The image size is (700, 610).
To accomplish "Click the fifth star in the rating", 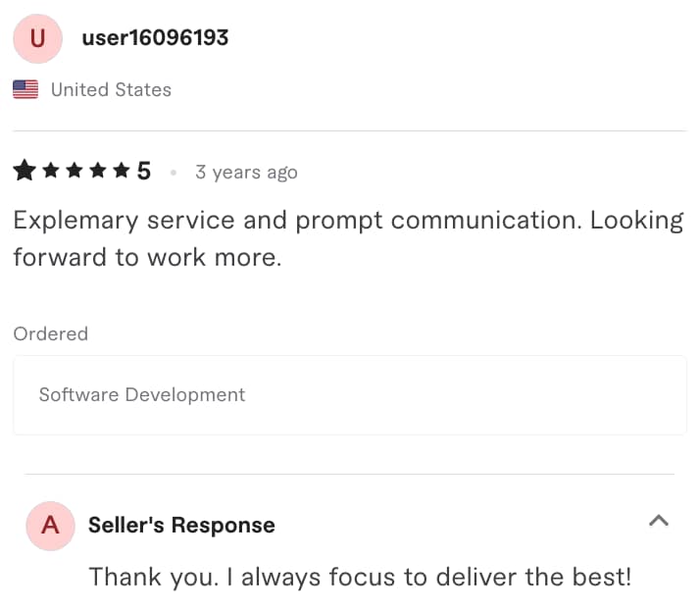I will coord(121,172).
